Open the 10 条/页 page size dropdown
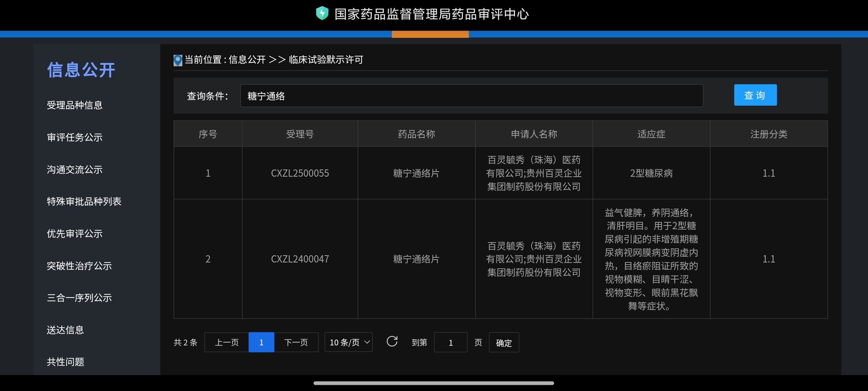Viewport: 868px width, 391px height. 349,342
